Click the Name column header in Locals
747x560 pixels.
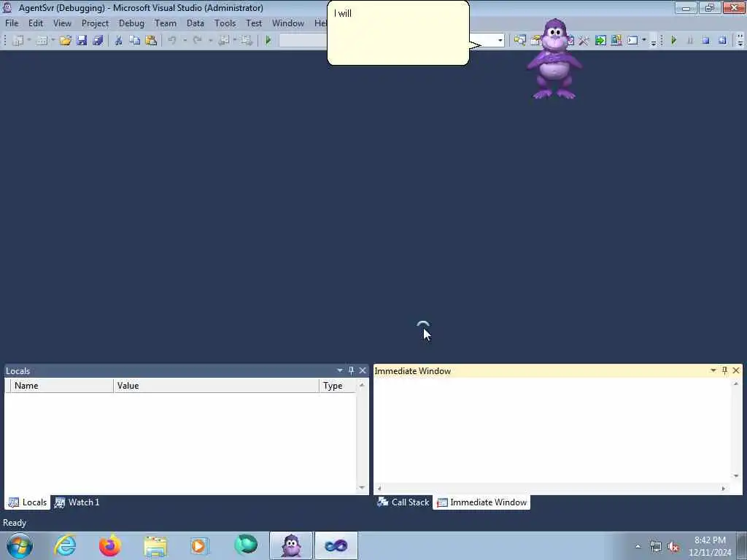coord(61,385)
